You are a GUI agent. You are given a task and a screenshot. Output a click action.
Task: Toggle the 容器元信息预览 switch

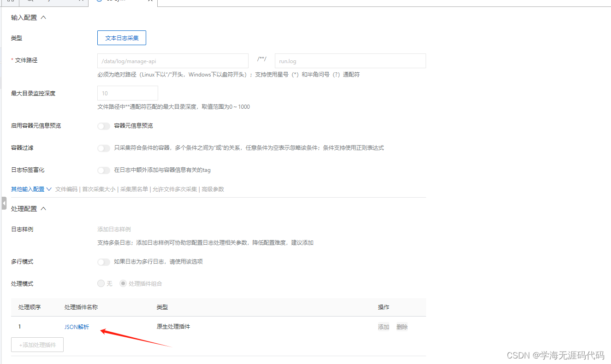coord(104,126)
